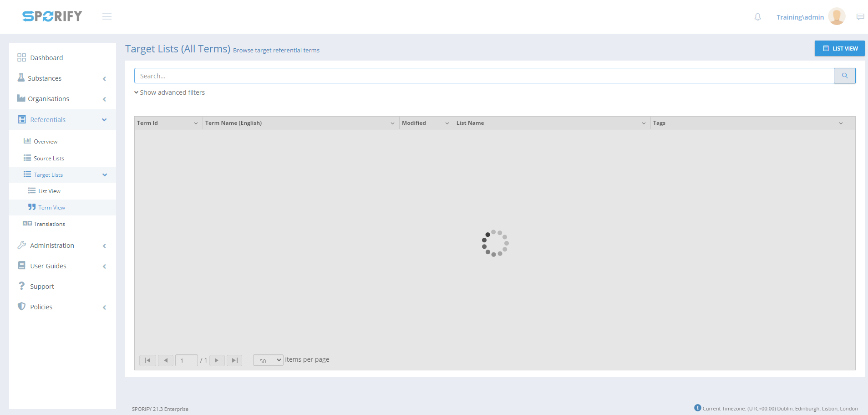The height and width of the screenshot is (415, 868).
Task: Open the chat messages icon
Action: tap(860, 17)
